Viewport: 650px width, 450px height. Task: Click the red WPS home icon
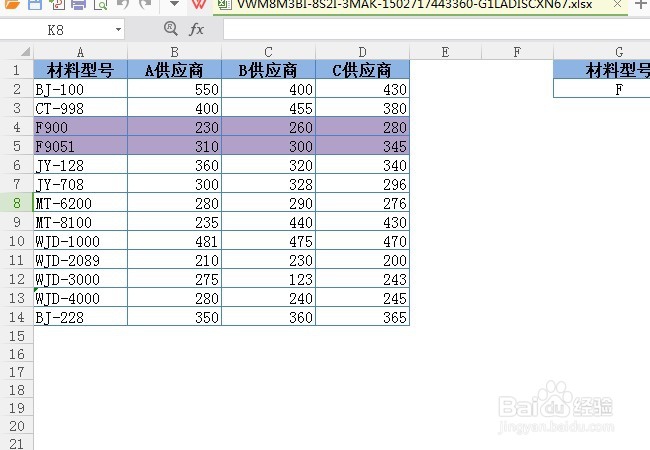coord(200,4)
